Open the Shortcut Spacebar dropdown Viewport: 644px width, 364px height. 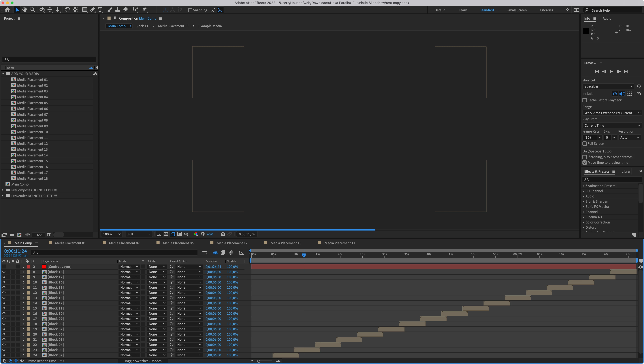[x=608, y=86]
